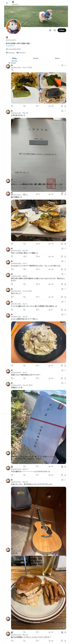Share the pinned Dec 17 post

[65, 106]
